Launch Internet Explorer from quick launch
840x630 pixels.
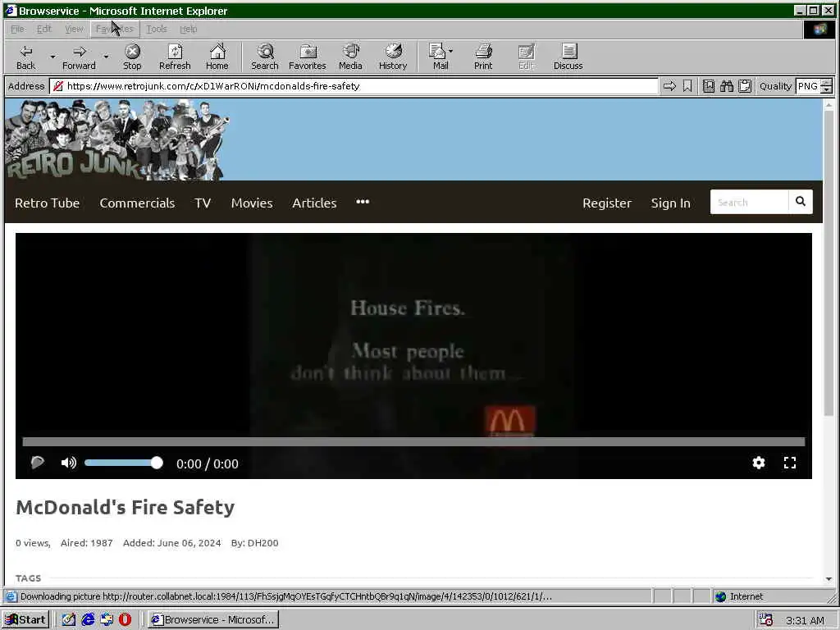88,620
